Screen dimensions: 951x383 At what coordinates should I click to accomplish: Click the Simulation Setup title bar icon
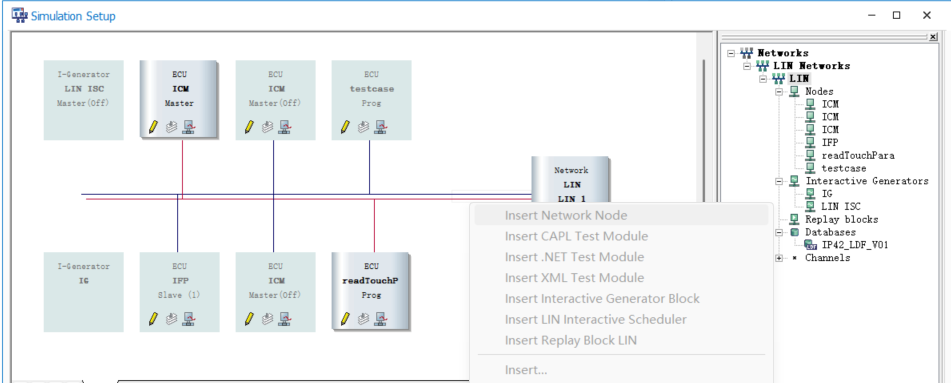click(19, 16)
